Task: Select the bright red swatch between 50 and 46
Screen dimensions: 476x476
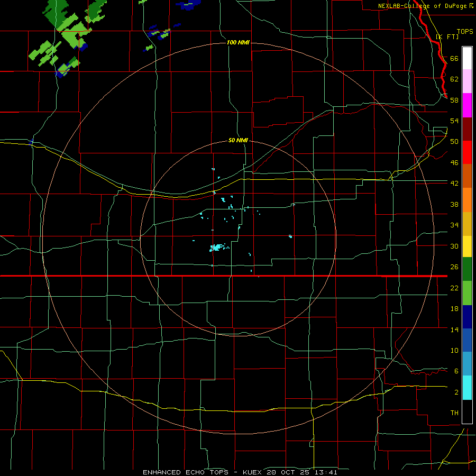Action: coord(467,152)
